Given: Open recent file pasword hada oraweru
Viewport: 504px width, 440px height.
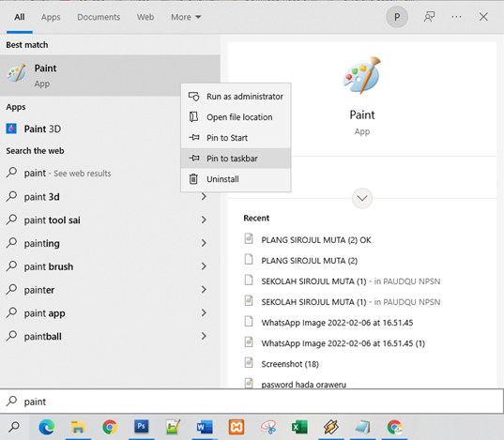Looking at the screenshot, I should [x=304, y=384].
